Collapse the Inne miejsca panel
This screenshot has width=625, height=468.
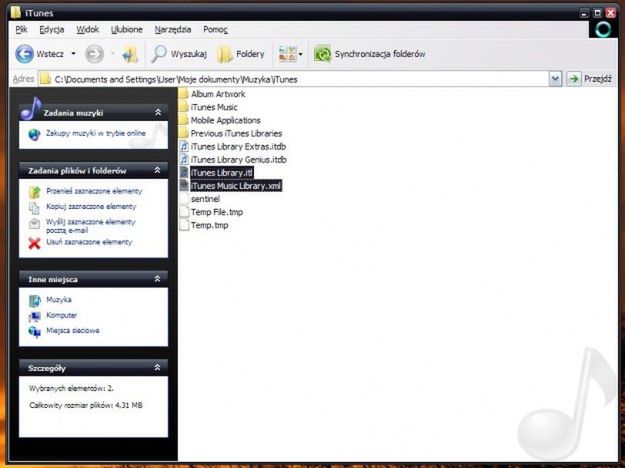pos(157,279)
